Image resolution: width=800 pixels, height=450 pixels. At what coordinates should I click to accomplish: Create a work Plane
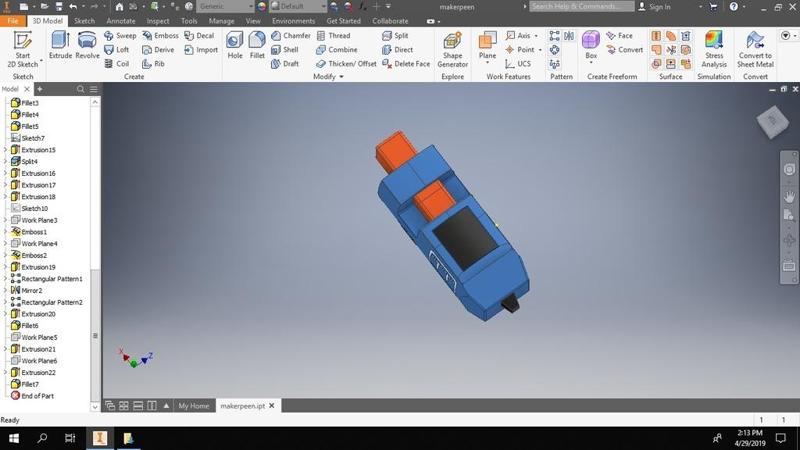[487, 46]
